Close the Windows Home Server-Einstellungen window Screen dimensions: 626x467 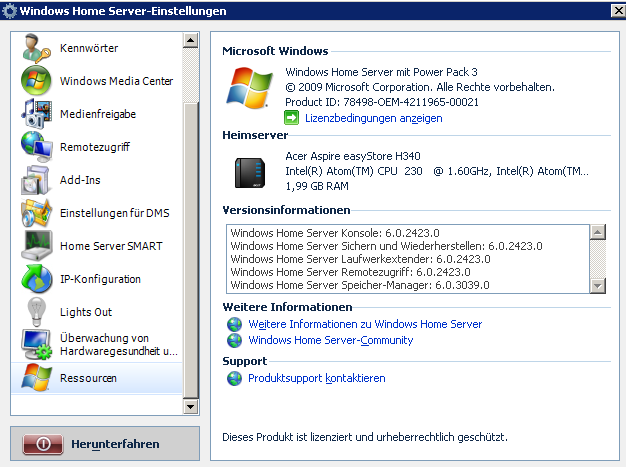pyautogui.click(x=618, y=10)
